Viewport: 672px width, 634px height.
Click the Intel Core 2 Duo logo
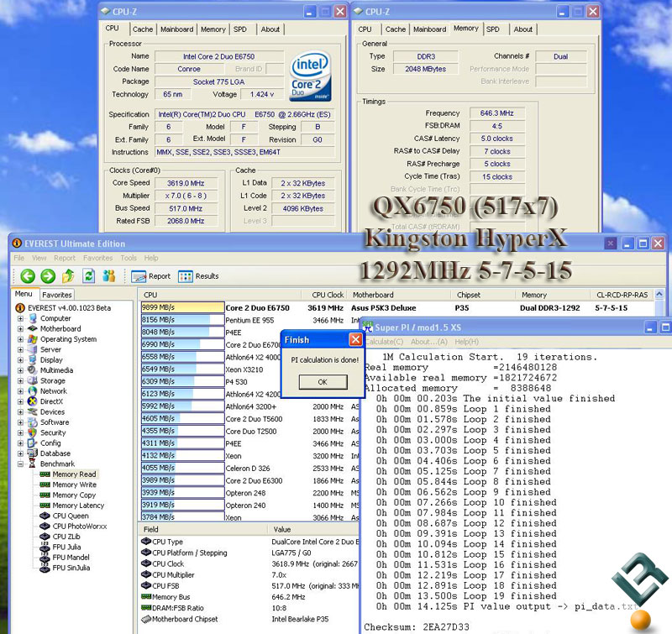click(x=310, y=76)
